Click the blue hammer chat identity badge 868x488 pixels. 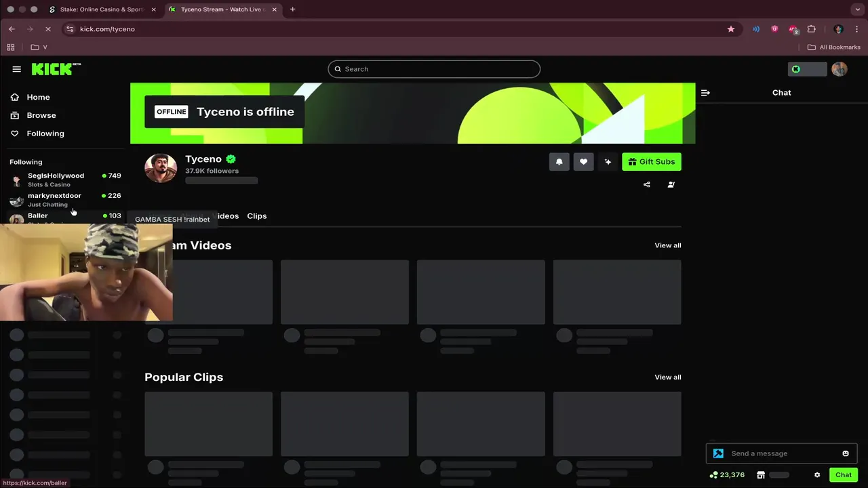(718, 453)
